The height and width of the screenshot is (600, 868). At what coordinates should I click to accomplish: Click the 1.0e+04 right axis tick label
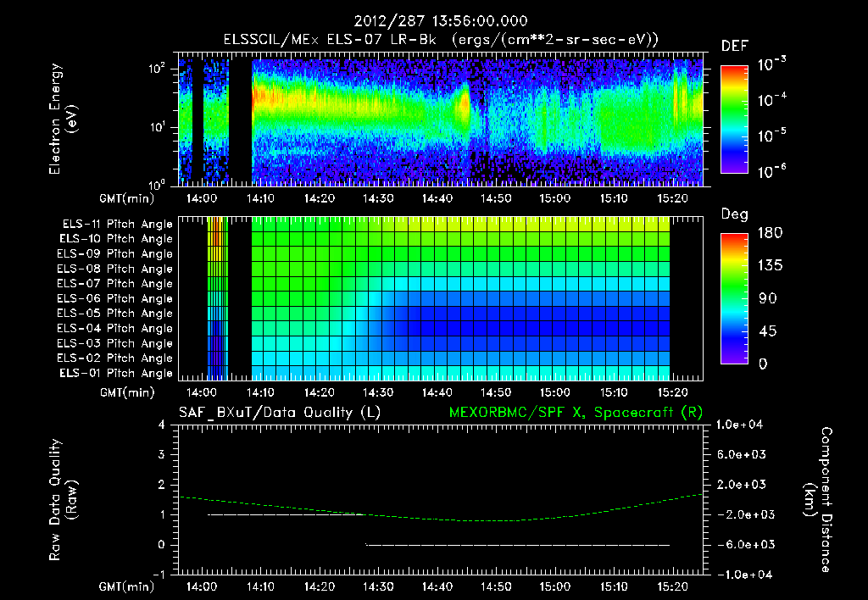pos(739,425)
